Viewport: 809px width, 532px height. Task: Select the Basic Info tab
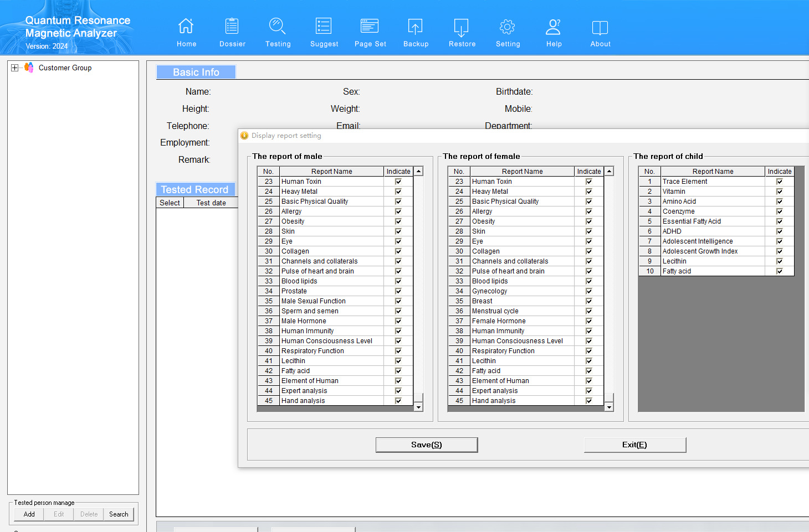(196, 73)
